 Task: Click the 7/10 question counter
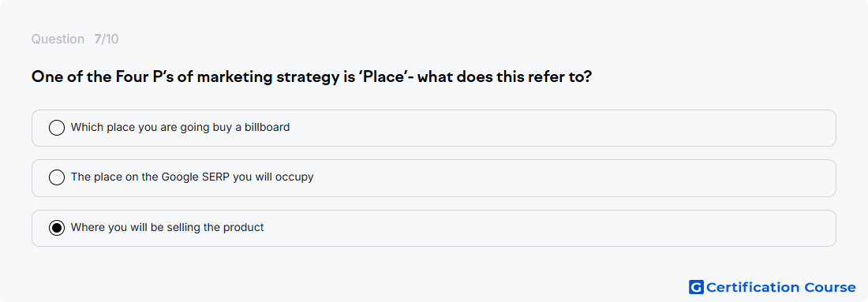[x=107, y=39]
